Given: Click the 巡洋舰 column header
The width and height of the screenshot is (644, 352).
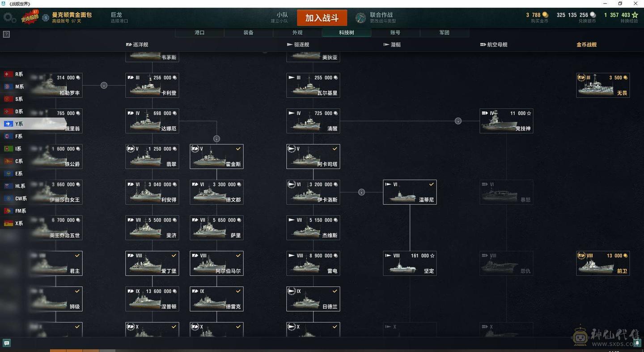Looking at the screenshot, I should click(x=137, y=45).
